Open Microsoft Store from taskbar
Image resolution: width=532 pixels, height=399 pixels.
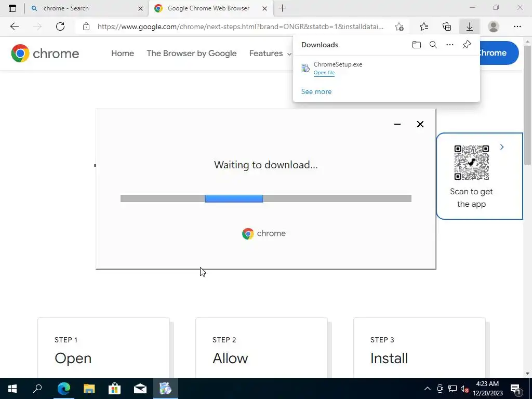114,389
